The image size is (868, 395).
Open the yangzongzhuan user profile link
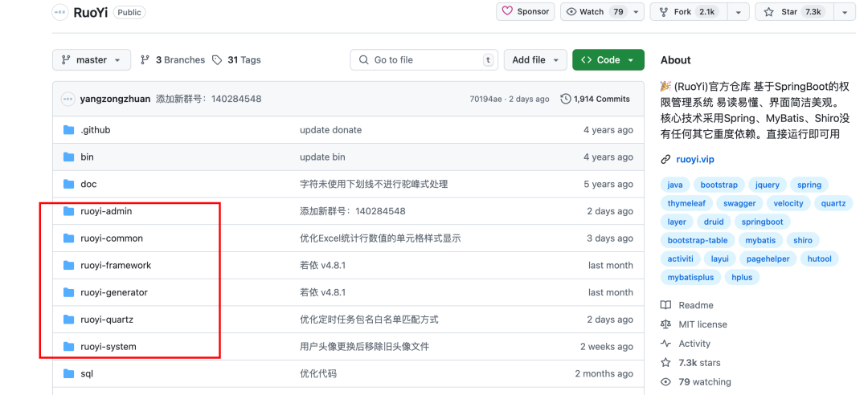115,100
